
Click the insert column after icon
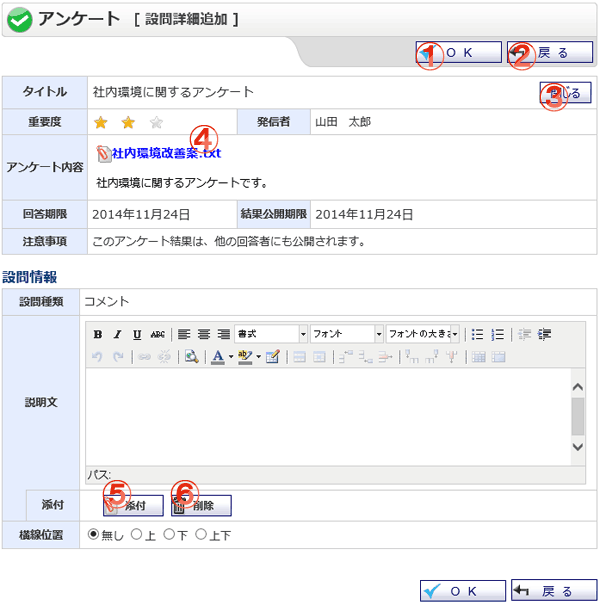(432, 357)
